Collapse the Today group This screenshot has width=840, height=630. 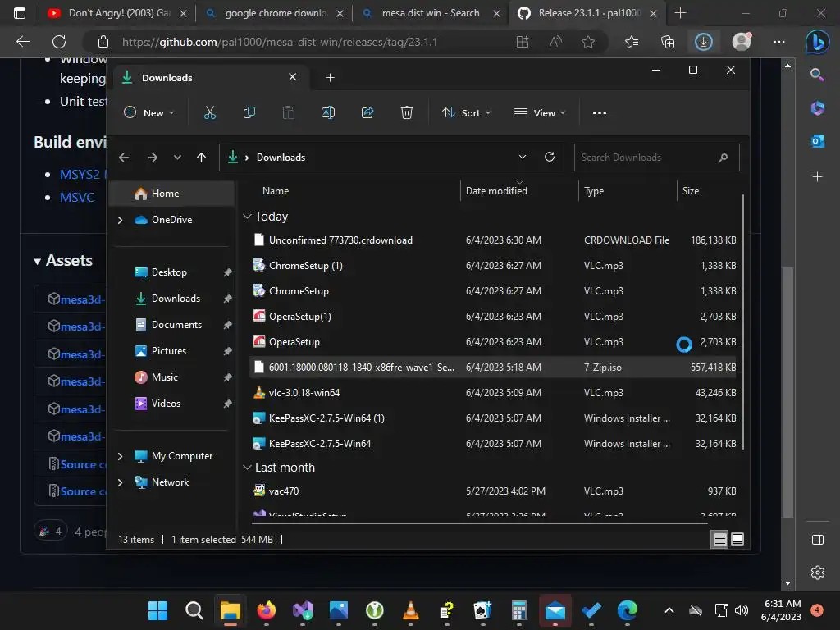(x=247, y=217)
